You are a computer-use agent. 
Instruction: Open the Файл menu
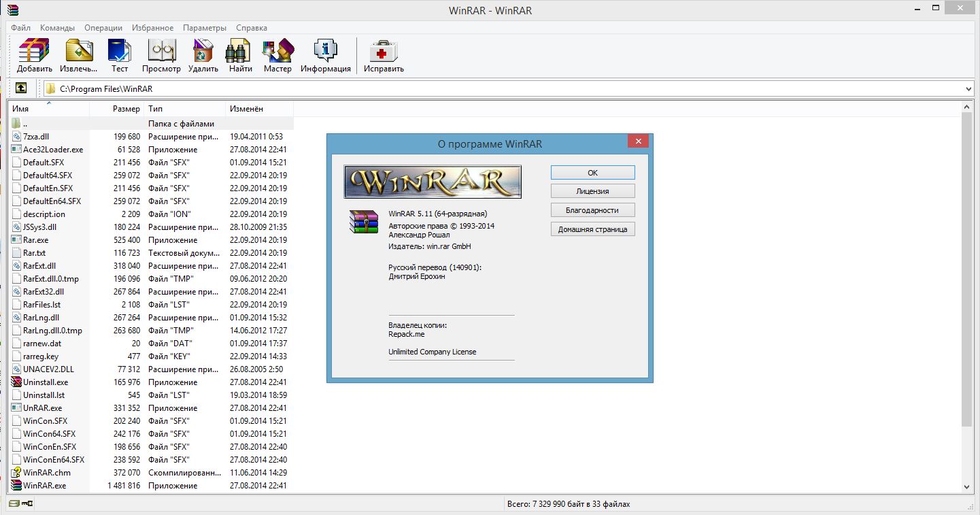21,28
